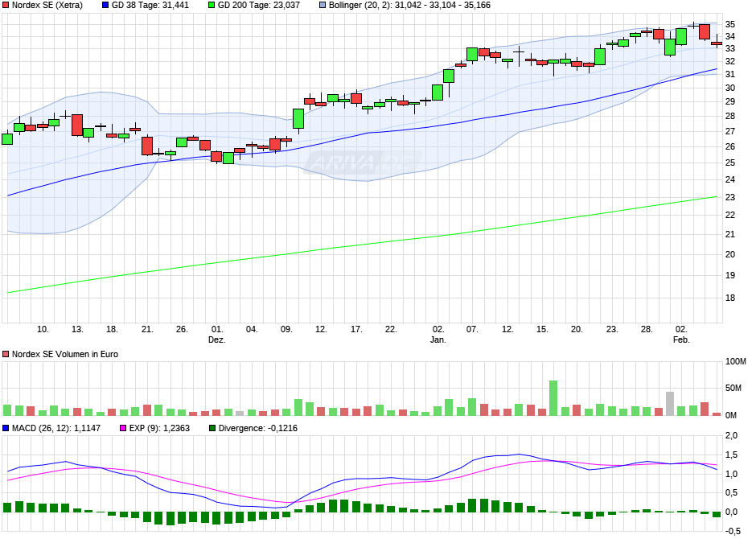
Task: Click the '10.' date axis label
Action: (x=43, y=329)
